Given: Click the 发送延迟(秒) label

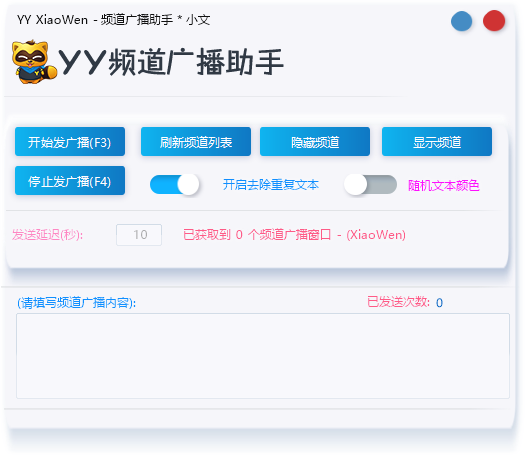Looking at the screenshot, I should coord(48,235).
